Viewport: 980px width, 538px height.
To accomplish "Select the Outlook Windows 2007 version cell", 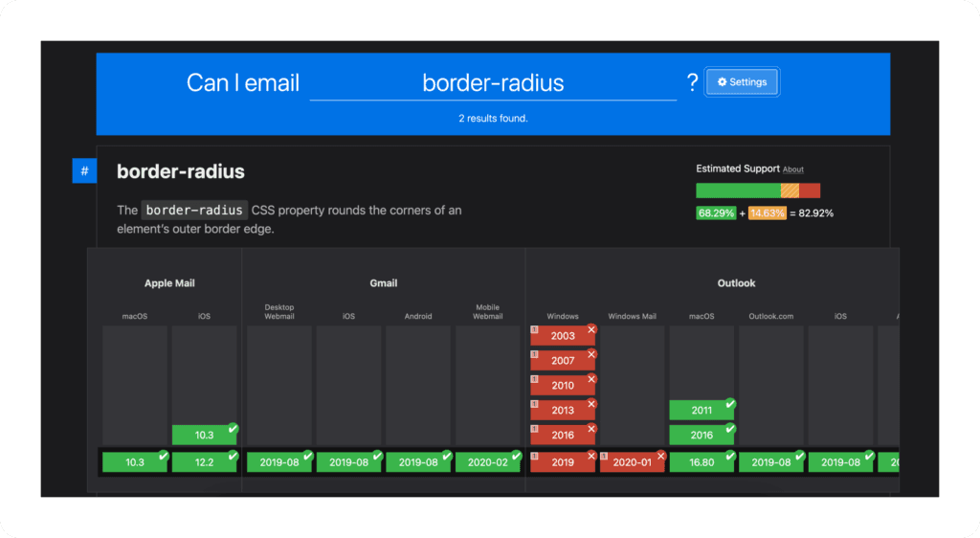I will point(563,361).
